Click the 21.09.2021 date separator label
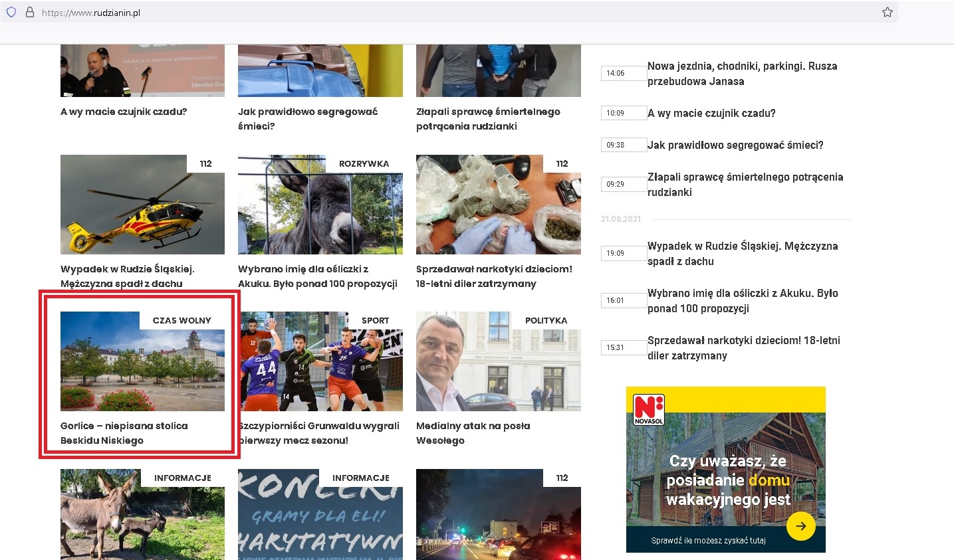Screen dimensions: 954x560 pos(620,219)
